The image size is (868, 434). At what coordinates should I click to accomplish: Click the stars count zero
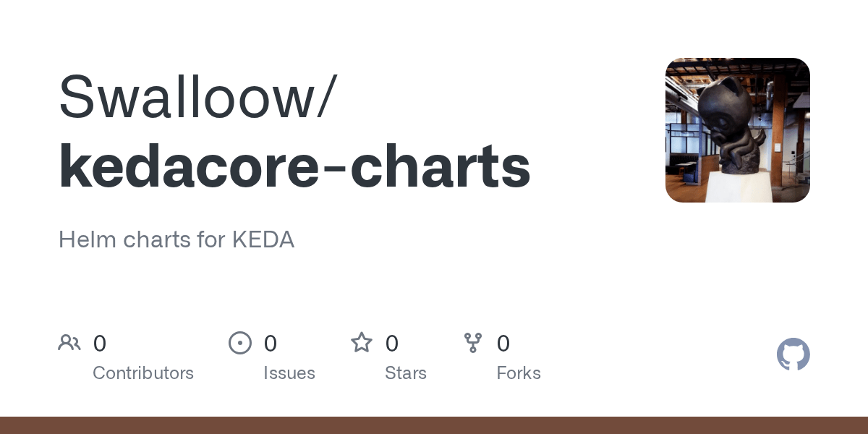(392, 344)
